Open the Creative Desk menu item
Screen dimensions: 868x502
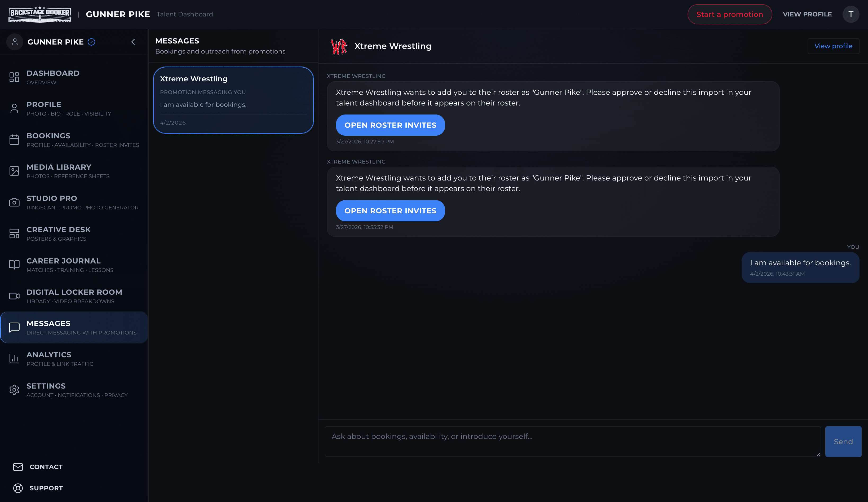(59, 234)
